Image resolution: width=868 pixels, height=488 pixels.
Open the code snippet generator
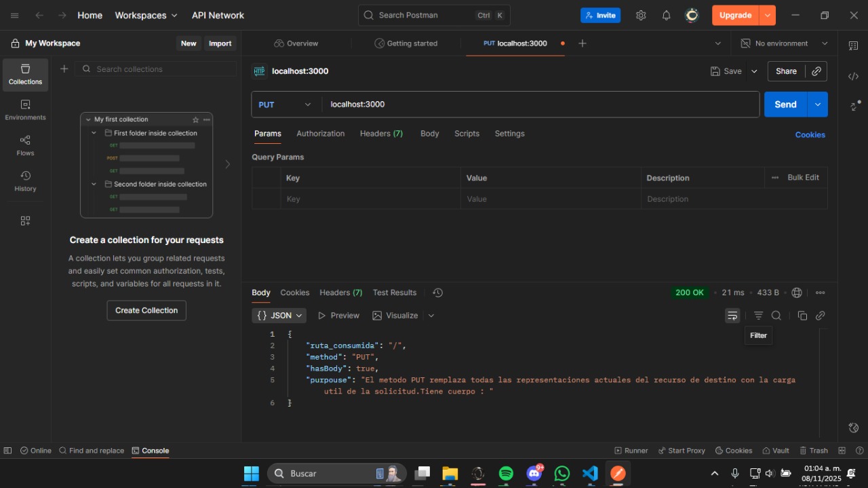854,77
